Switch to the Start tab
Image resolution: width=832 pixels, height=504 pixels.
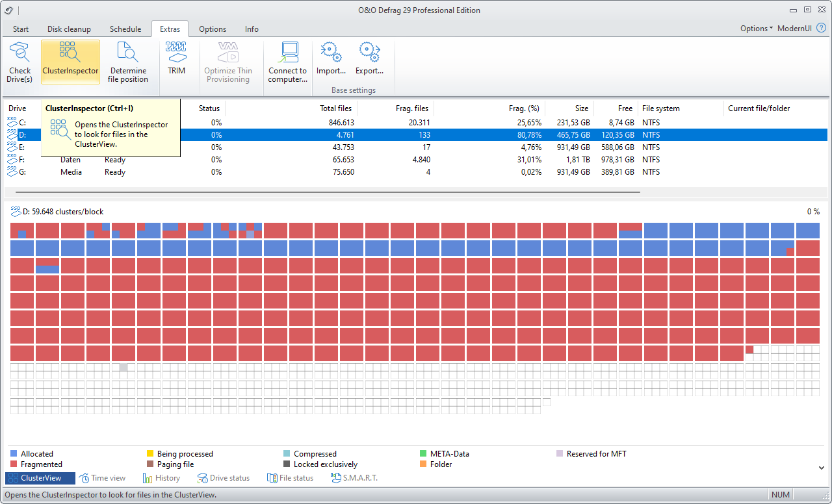[21, 29]
